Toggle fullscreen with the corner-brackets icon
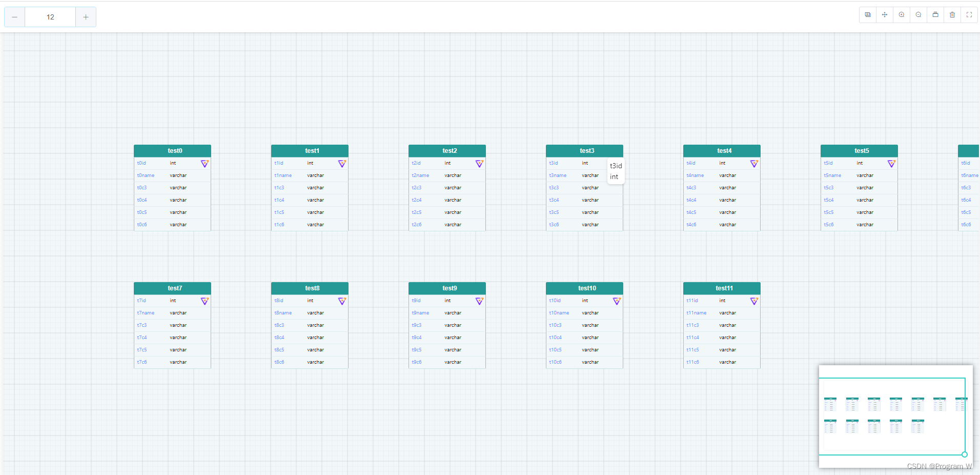 click(969, 15)
